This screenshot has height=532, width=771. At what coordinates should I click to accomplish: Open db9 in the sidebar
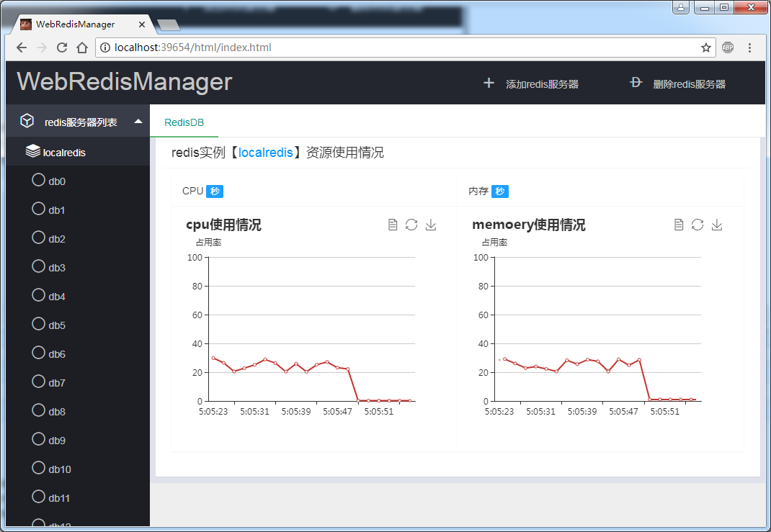[x=78, y=440]
